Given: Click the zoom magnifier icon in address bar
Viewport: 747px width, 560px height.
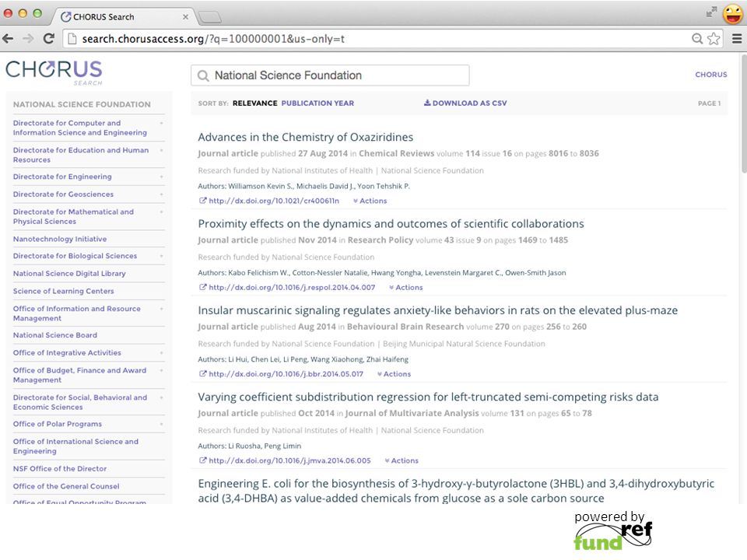Looking at the screenshot, I should pos(697,39).
